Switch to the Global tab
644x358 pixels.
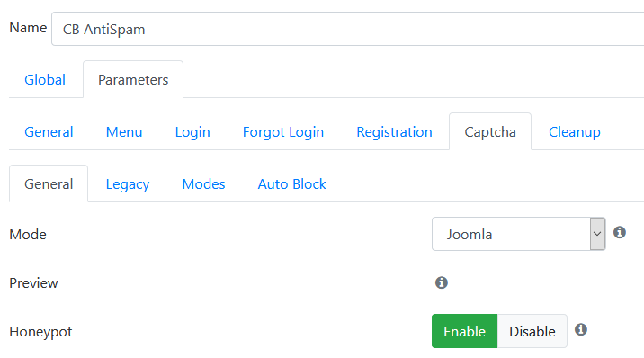(45, 80)
